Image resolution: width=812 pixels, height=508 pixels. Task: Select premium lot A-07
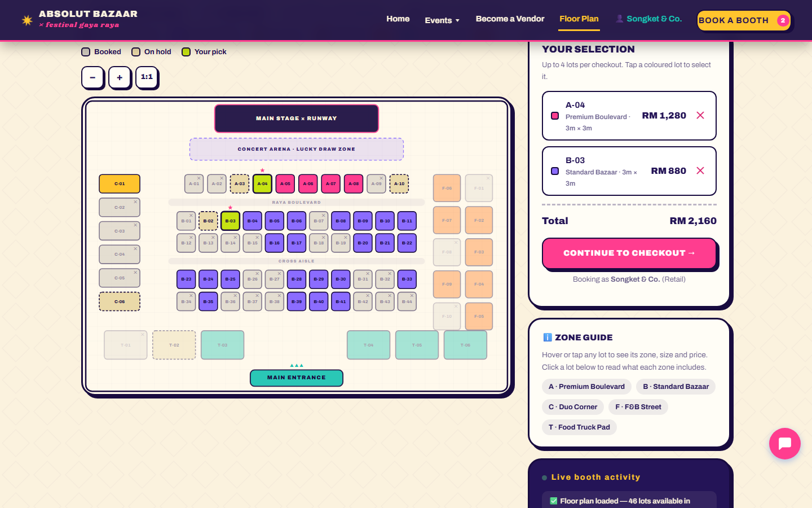point(331,183)
